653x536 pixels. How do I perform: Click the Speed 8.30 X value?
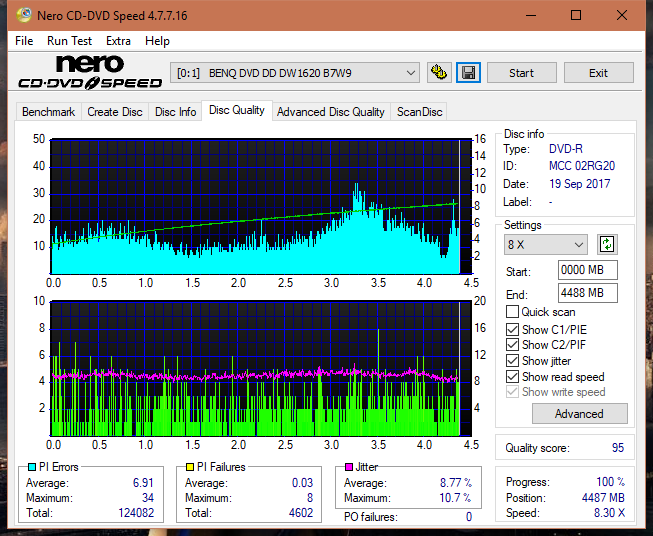610,513
